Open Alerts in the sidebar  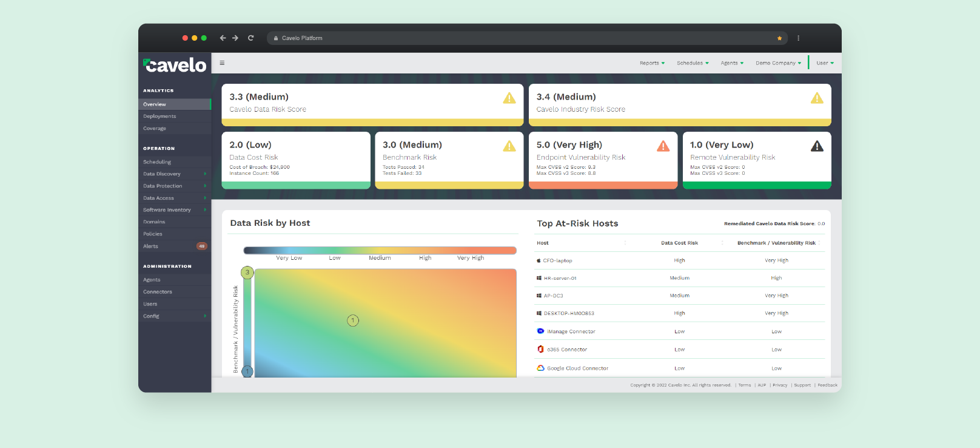pyautogui.click(x=175, y=246)
